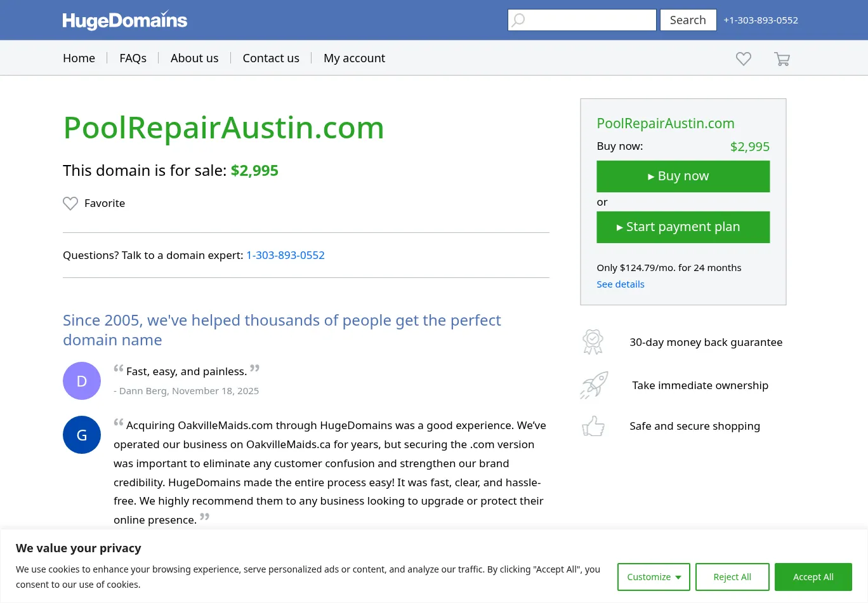Click the magnifier icon in search box

pyautogui.click(x=518, y=20)
